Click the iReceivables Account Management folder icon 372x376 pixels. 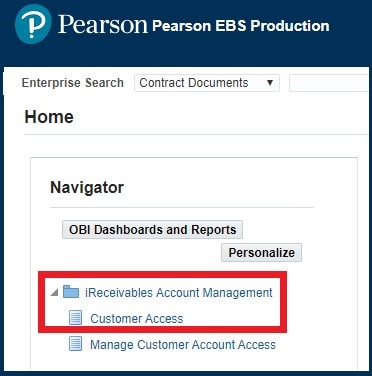point(71,292)
